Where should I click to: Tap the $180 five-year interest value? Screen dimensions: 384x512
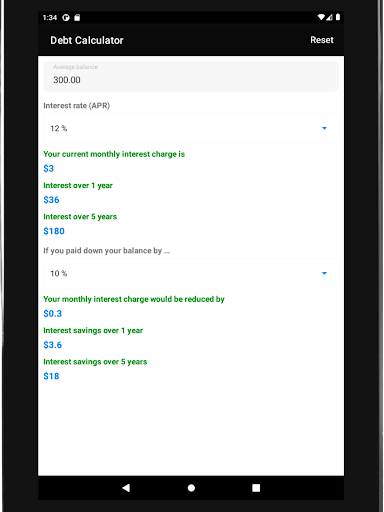click(x=54, y=231)
